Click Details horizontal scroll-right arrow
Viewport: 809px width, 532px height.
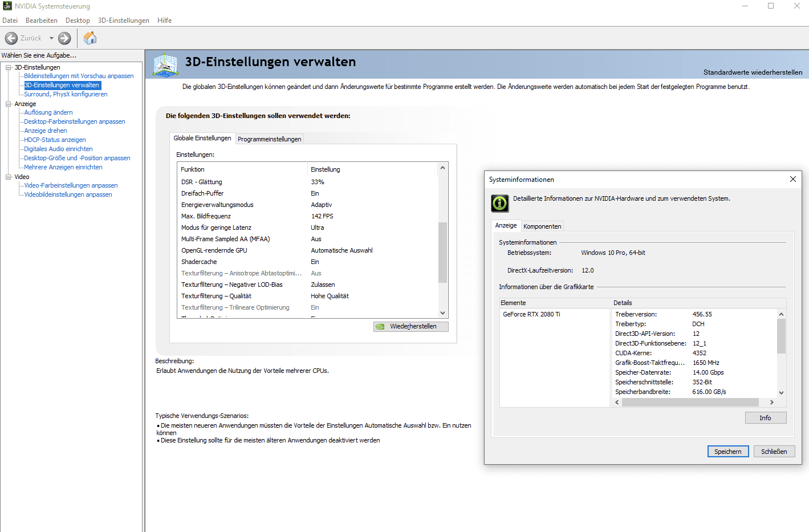[772, 403]
